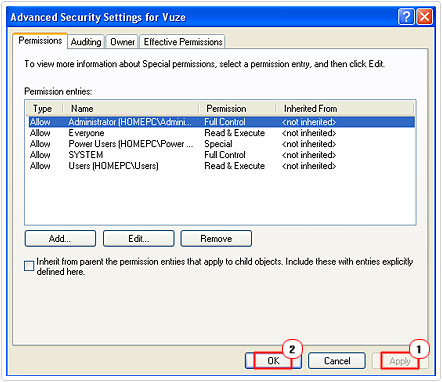Click <not inherited> in the Everyone row
The width and height of the screenshot is (442, 382).
(309, 133)
